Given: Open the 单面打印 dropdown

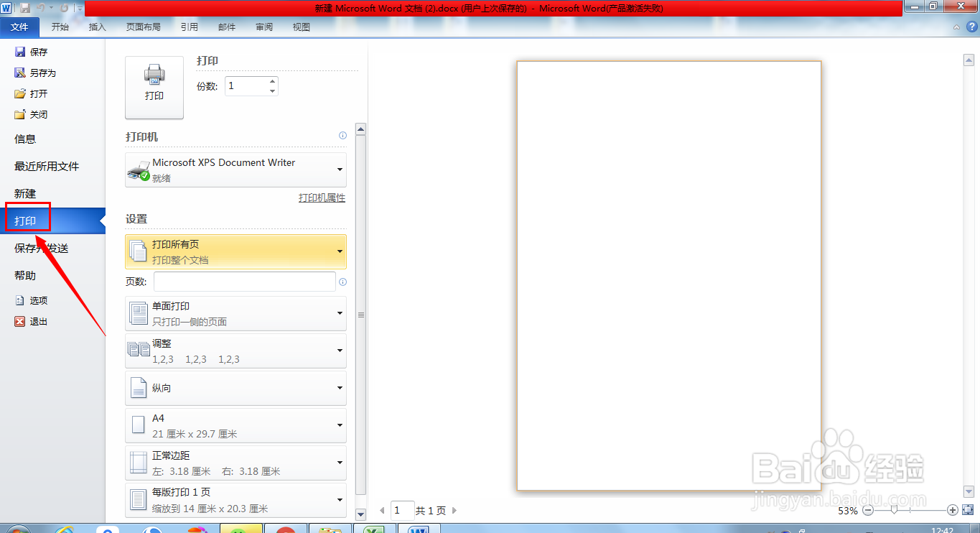Looking at the screenshot, I should tap(235, 313).
